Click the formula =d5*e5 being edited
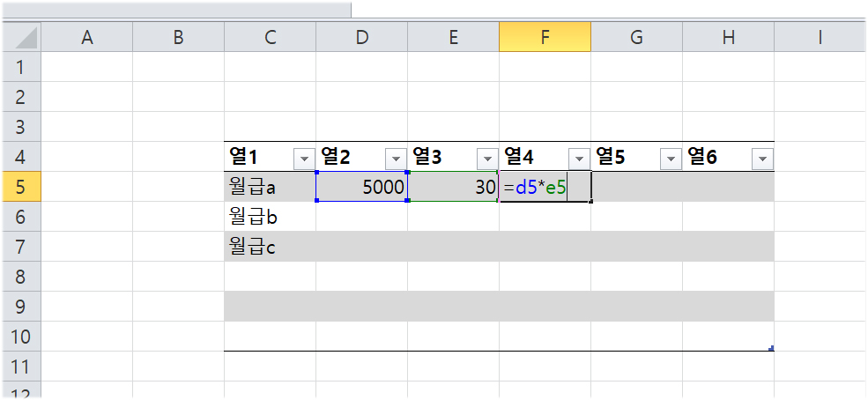Screen dimensions: 868x400 click(535, 188)
